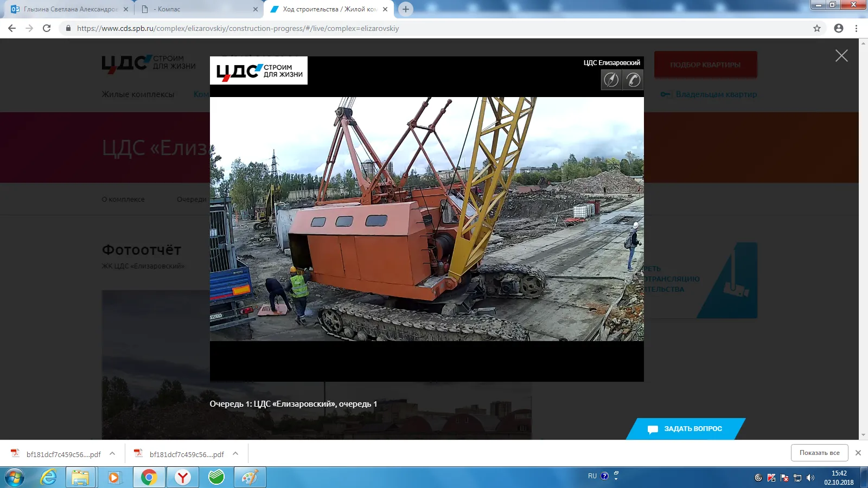Close the Глызина Светлана tab
The width and height of the screenshot is (868, 488).
(126, 9)
